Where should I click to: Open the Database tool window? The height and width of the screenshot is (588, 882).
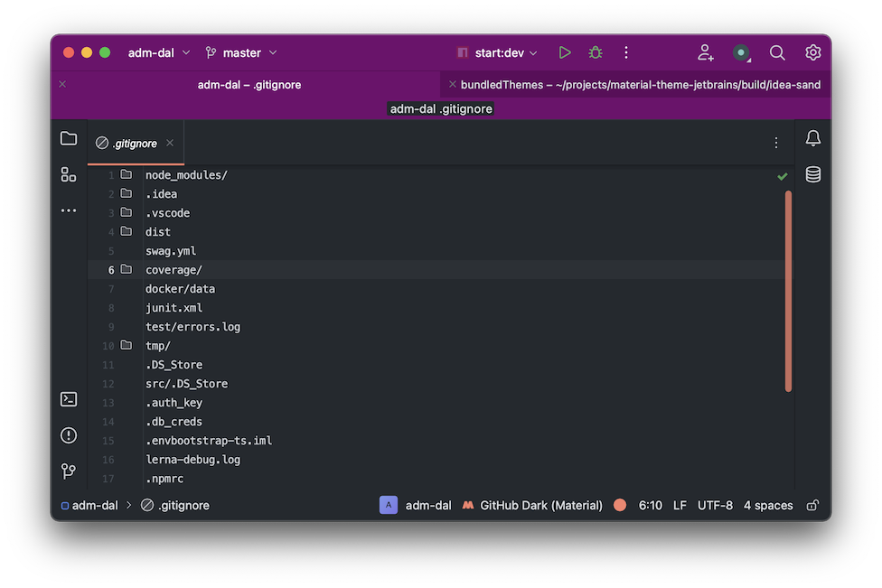[812, 174]
